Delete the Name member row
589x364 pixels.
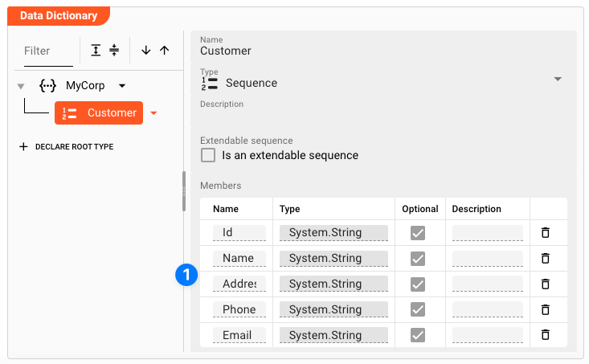tap(545, 259)
